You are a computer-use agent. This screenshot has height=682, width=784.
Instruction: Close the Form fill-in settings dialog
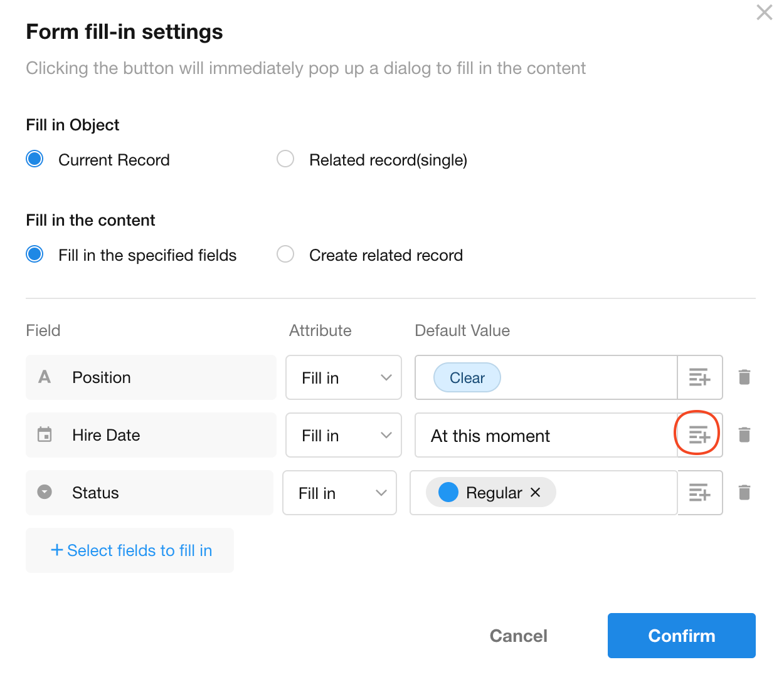[x=764, y=13]
